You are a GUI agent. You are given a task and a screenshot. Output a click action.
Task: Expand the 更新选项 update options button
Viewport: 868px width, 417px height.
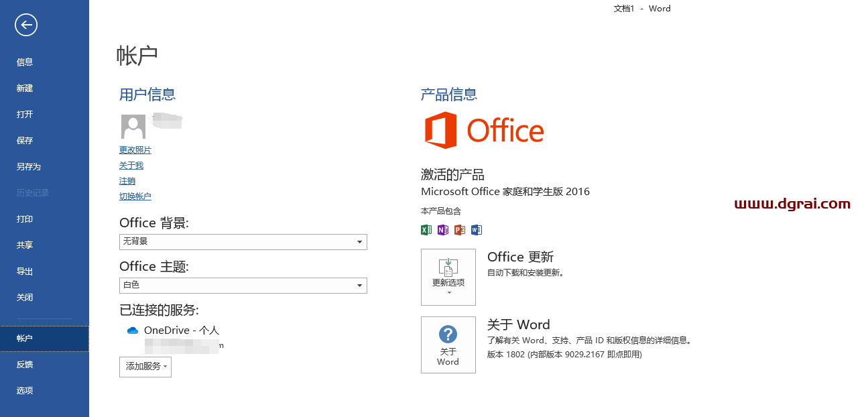coord(448,277)
